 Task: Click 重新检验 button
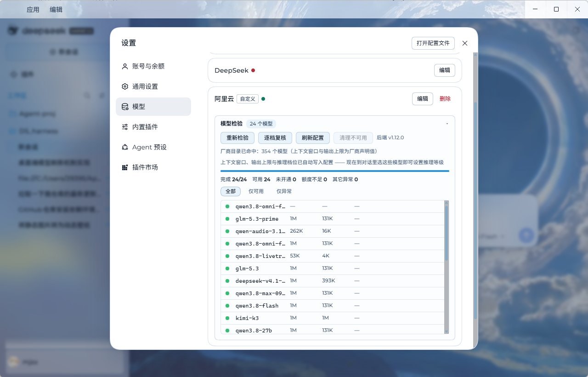coord(237,138)
